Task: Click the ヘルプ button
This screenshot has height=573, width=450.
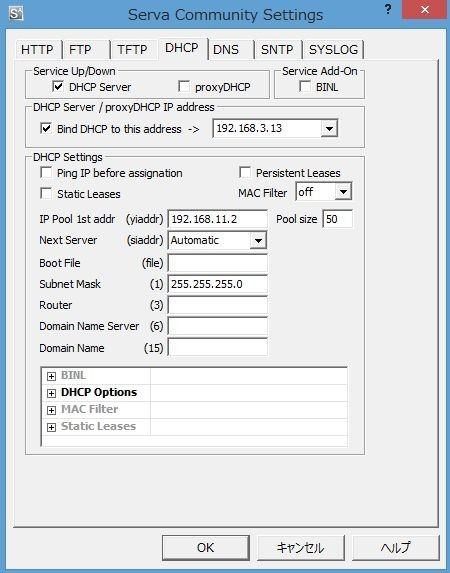Action: [396, 547]
